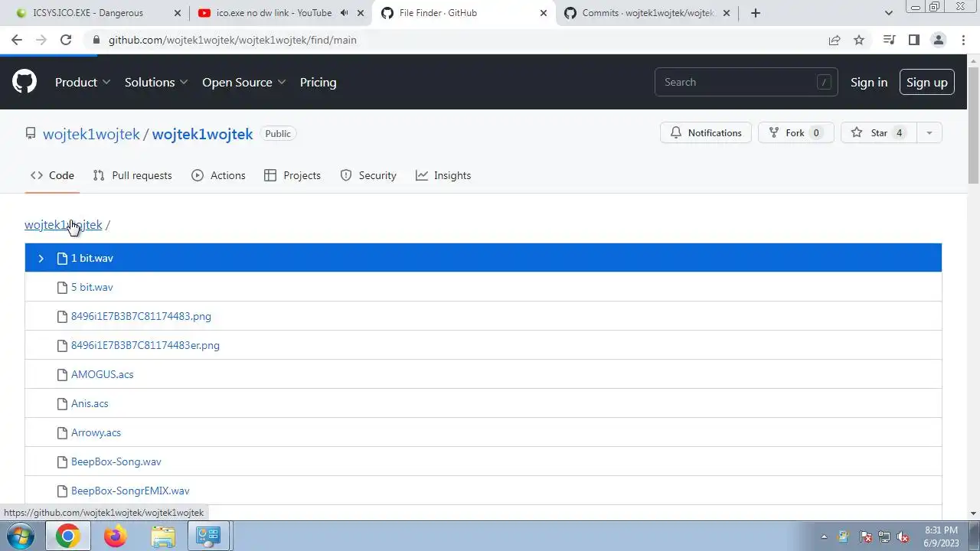Viewport: 980px width, 551px height.
Task: Open the 1 bit.wav file
Action: pyautogui.click(x=92, y=259)
